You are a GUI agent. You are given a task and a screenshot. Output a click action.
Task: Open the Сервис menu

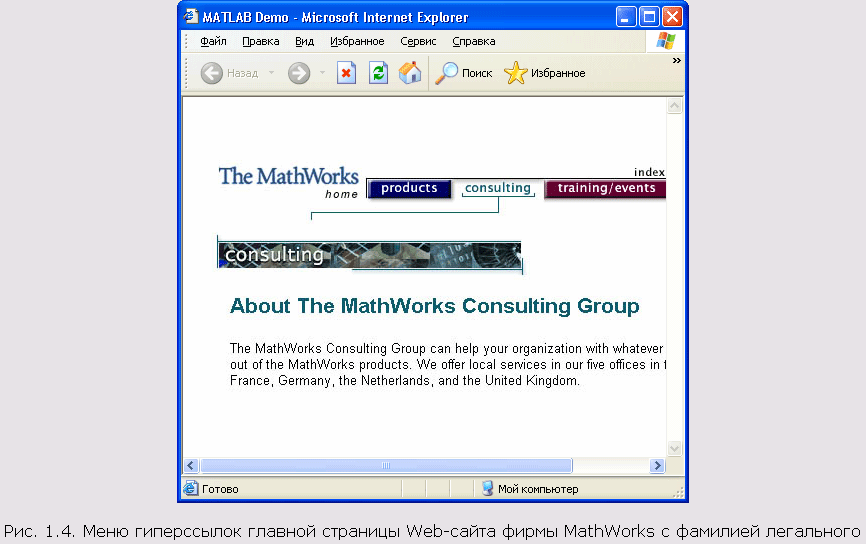coord(418,41)
